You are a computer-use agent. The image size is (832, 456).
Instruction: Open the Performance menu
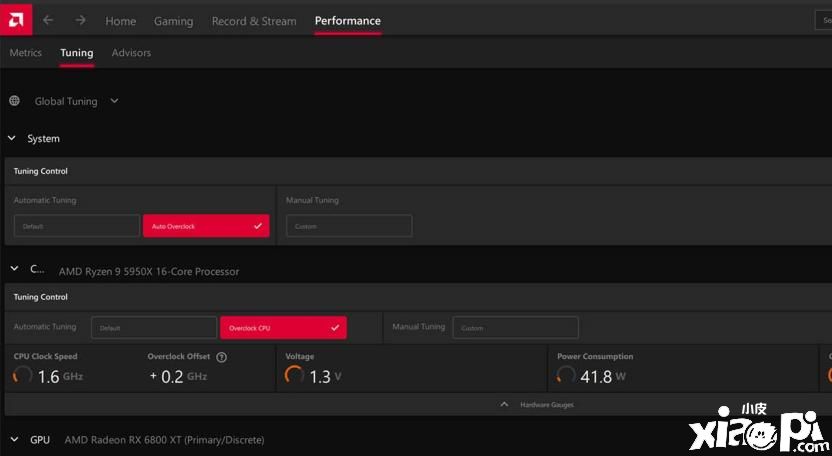[348, 21]
